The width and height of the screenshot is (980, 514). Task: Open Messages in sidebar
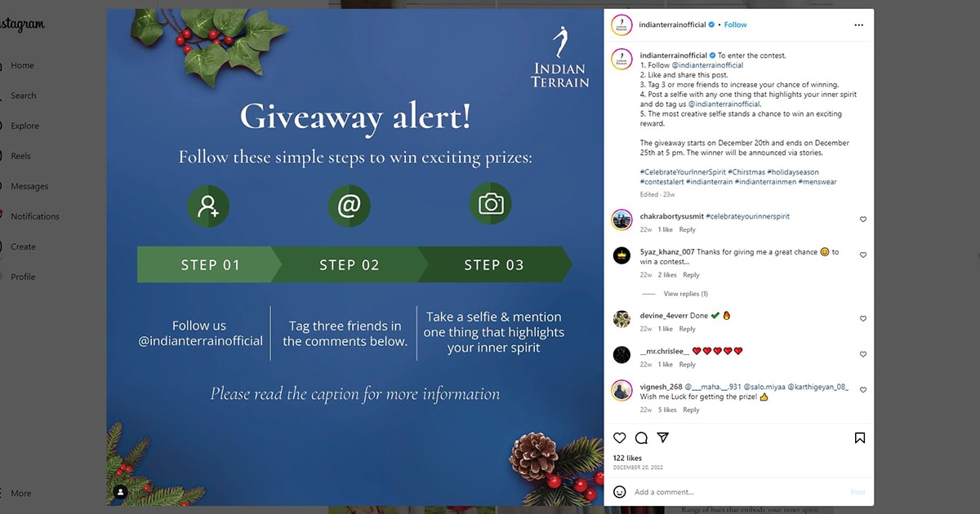(x=29, y=186)
